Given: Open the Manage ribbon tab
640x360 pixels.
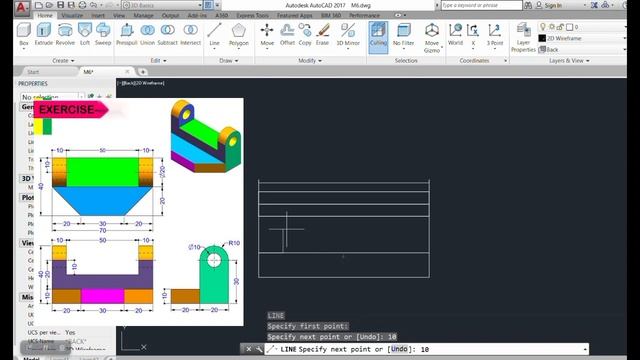Looking at the screenshot, I should [144, 16].
